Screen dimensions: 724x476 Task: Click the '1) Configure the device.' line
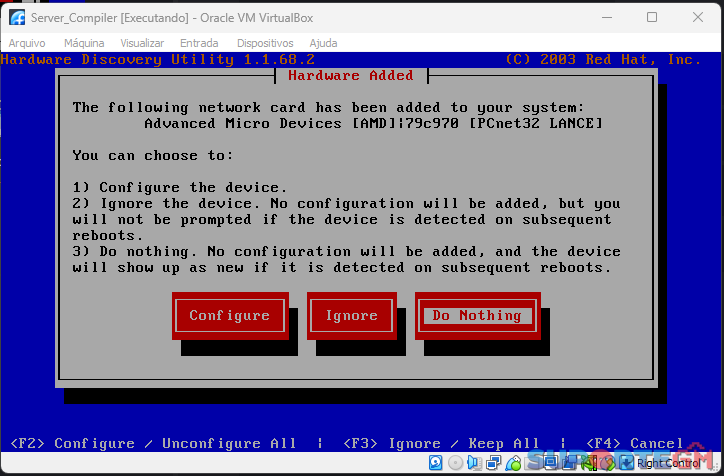pyautogui.click(x=180, y=187)
